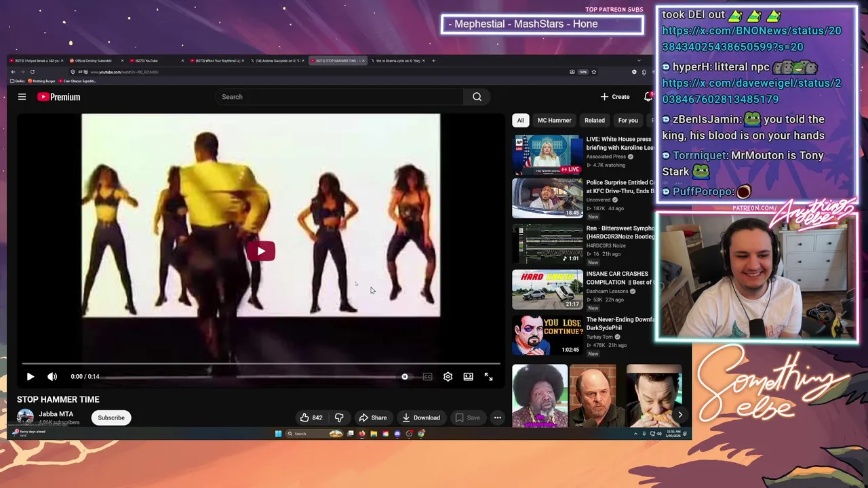
Task: Open x.com daveweigel link in stream chat
Action: point(751,91)
